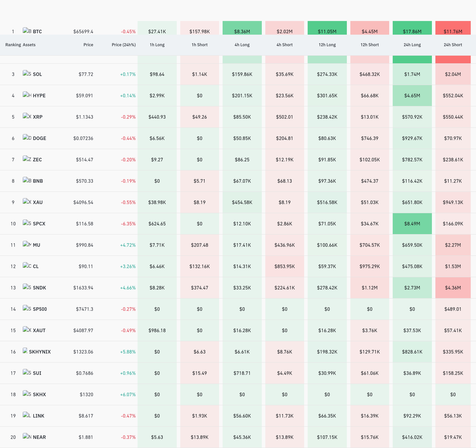Open the HYPE asset icon
Viewport: 476px width, 448px height.
pos(27,94)
